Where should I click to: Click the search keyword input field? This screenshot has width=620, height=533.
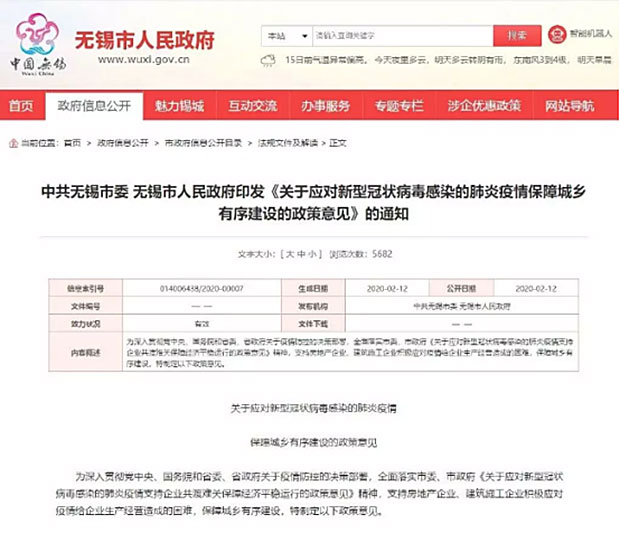point(403,36)
